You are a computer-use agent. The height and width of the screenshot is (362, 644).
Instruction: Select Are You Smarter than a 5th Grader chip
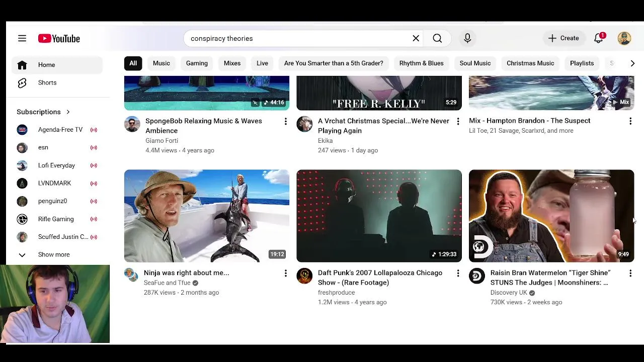334,63
